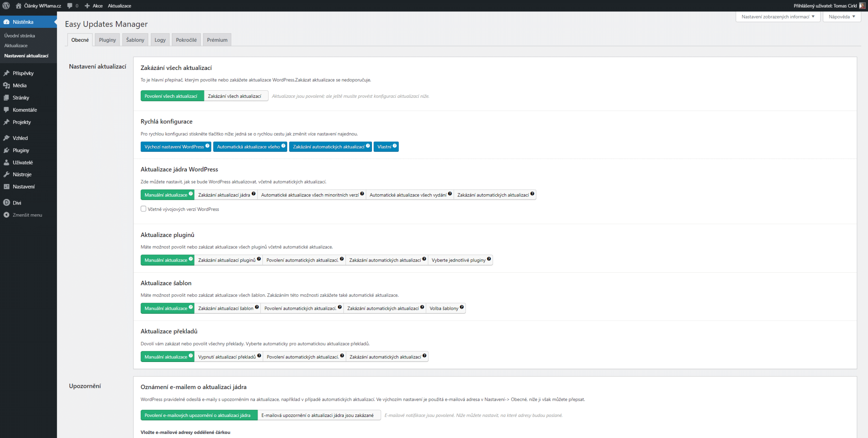Click Automatická aktualizace všeho button
This screenshot has width=868, height=438.
pos(250,147)
